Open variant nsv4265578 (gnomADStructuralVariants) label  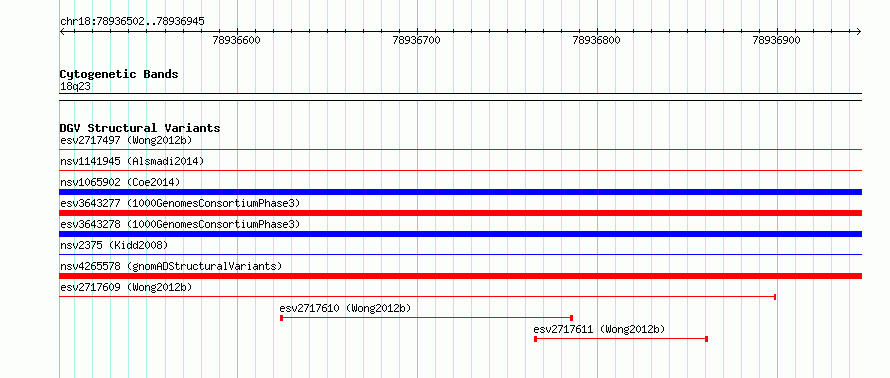pyautogui.click(x=171, y=266)
